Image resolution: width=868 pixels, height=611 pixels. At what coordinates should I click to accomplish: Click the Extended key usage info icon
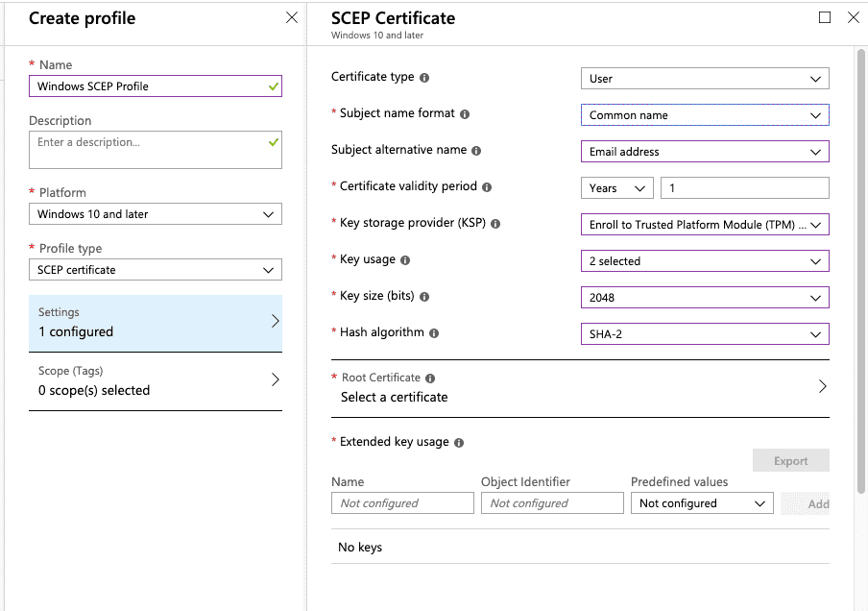pos(459,443)
